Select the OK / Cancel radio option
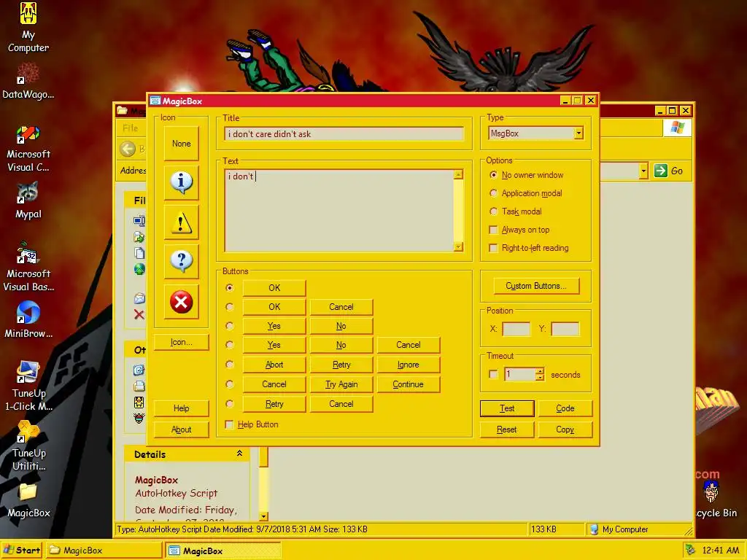Image resolution: width=747 pixels, height=560 pixels. (x=230, y=307)
